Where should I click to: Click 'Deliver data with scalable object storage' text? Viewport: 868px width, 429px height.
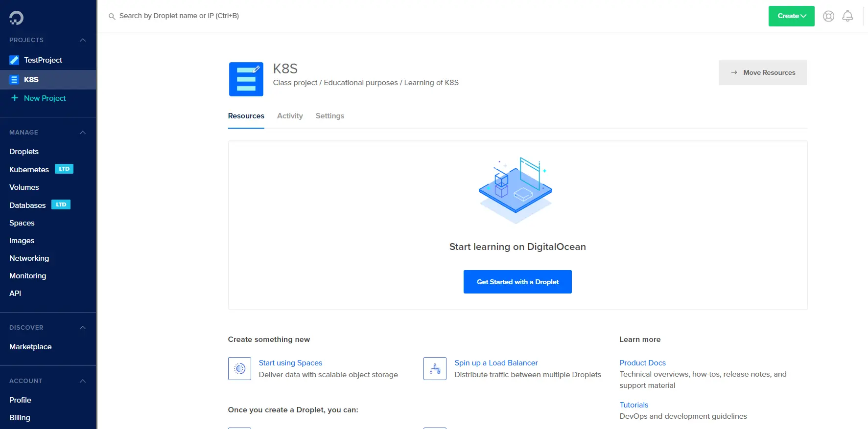[328, 375]
